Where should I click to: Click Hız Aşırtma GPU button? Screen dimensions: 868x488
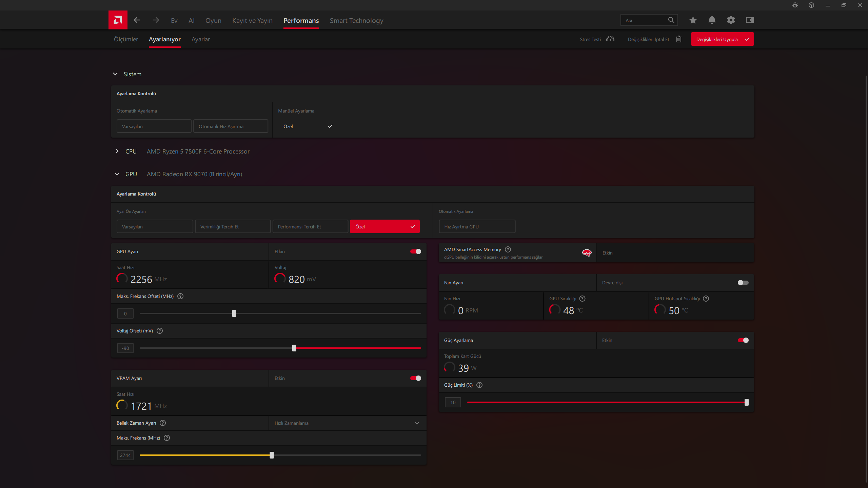click(x=477, y=226)
